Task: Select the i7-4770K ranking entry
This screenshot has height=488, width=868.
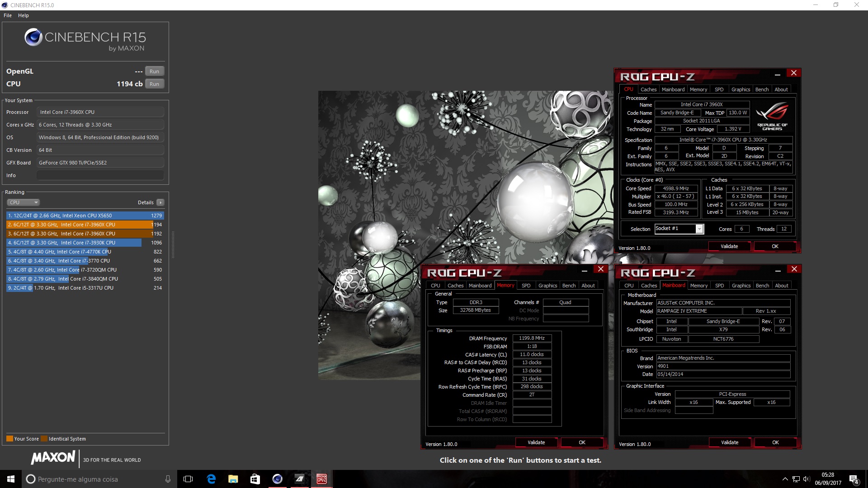Action: (x=85, y=252)
